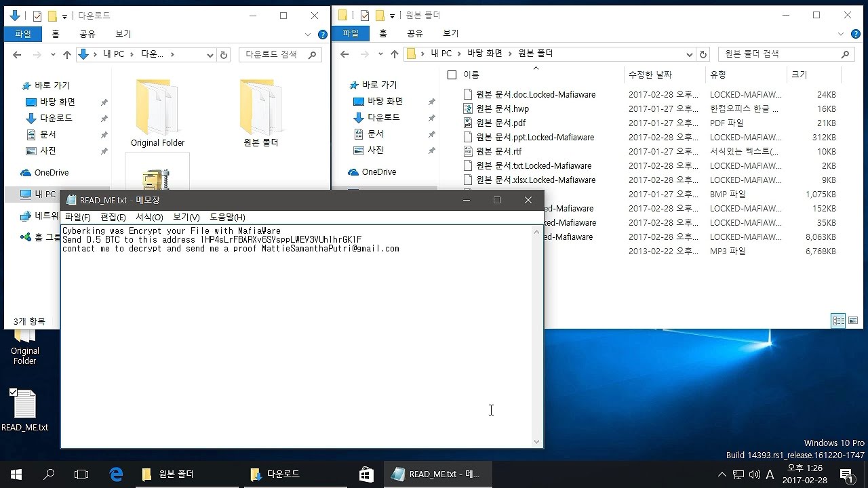Select 다운로드 in 원본 폴더 navigation pane
The width and height of the screenshot is (868, 488).
pos(384,117)
